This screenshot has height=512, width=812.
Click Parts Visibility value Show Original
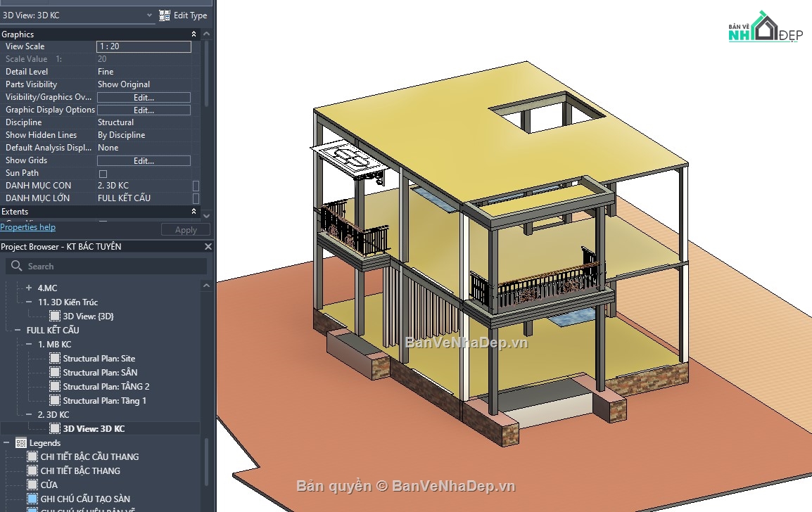click(124, 84)
